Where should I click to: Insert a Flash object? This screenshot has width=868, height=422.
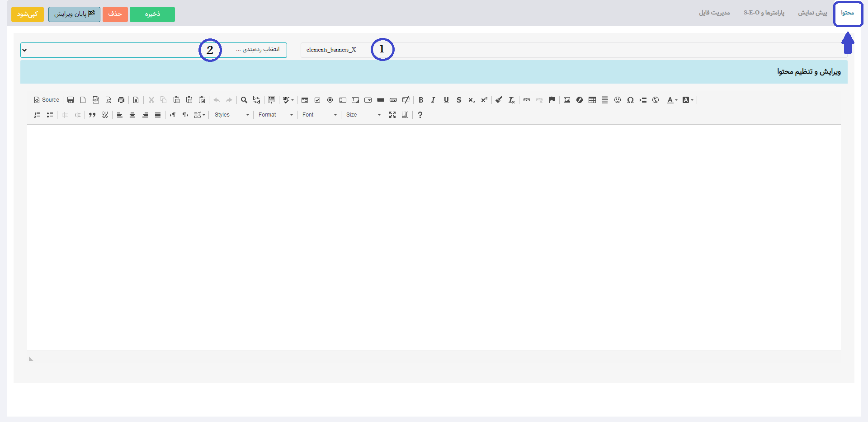[x=580, y=100]
